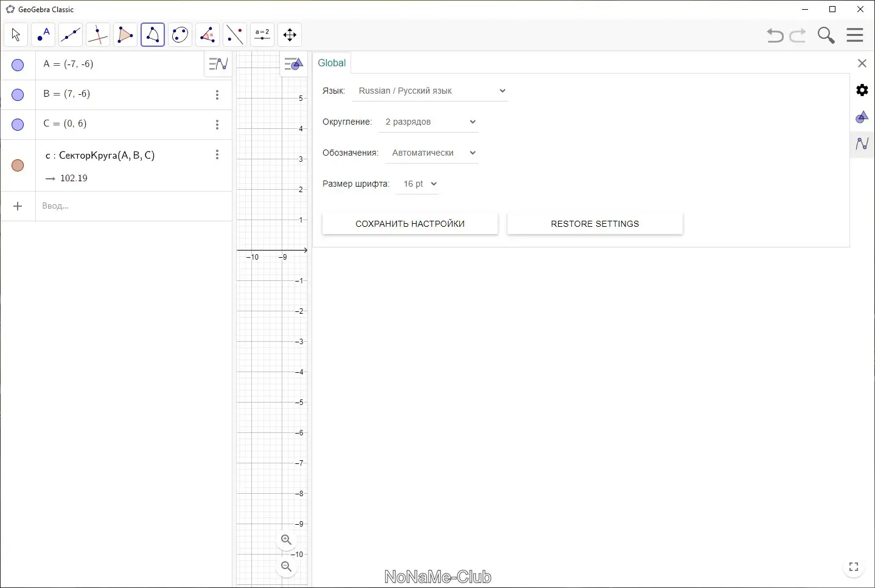Screen dimensions: 875x588
Task: Toggle visibility of point B
Action: click(18, 94)
